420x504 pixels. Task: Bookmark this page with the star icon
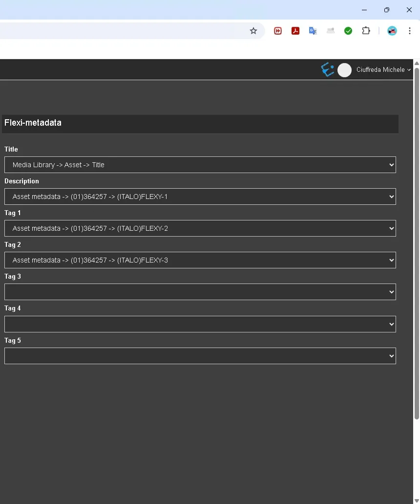(253, 31)
